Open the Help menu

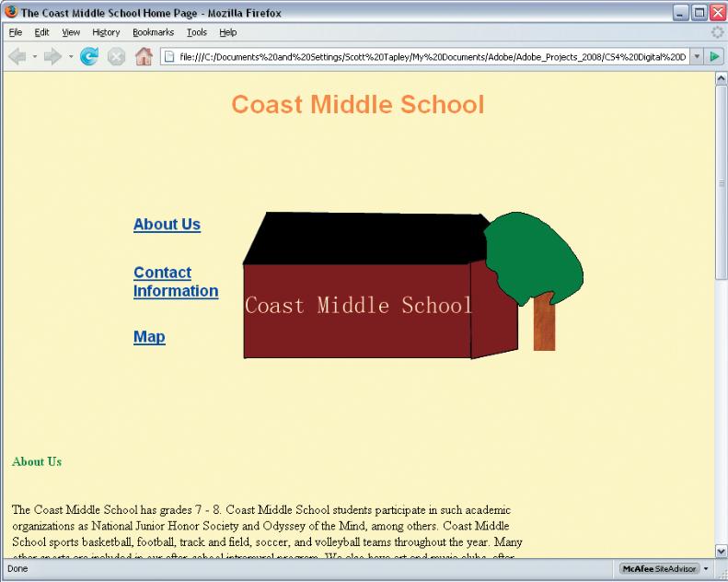coord(228,32)
